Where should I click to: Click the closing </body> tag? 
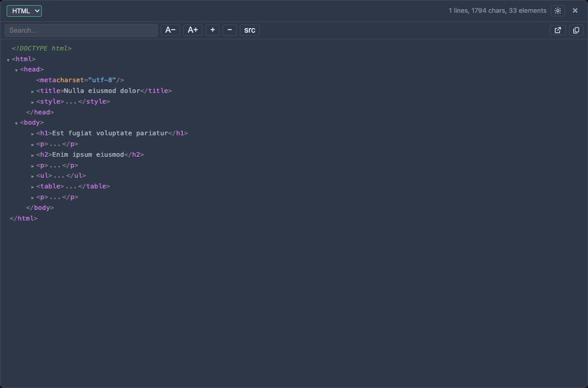point(40,207)
